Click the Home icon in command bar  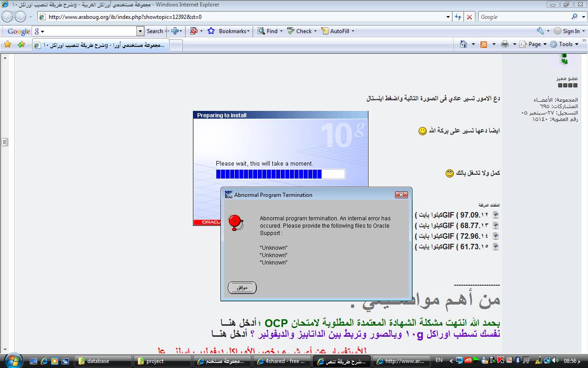[464, 44]
